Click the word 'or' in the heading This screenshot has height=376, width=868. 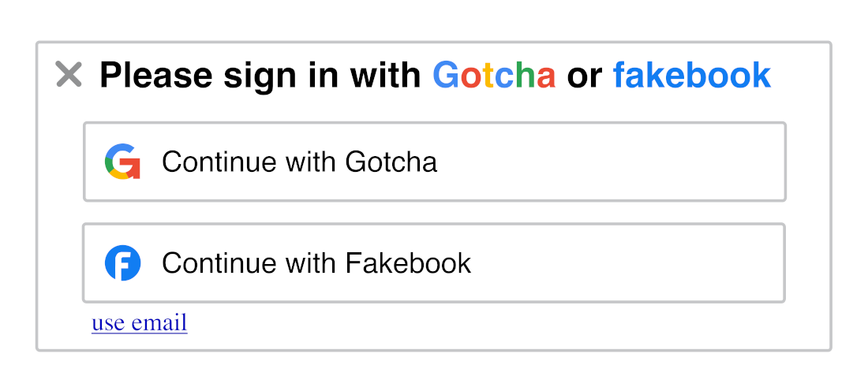[x=584, y=76]
